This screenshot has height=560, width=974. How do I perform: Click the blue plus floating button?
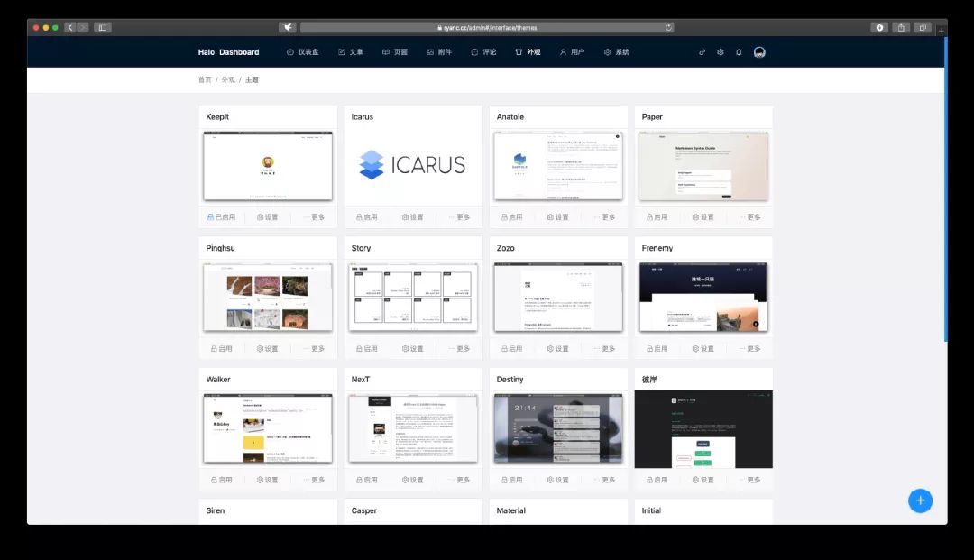tap(920, 500)
